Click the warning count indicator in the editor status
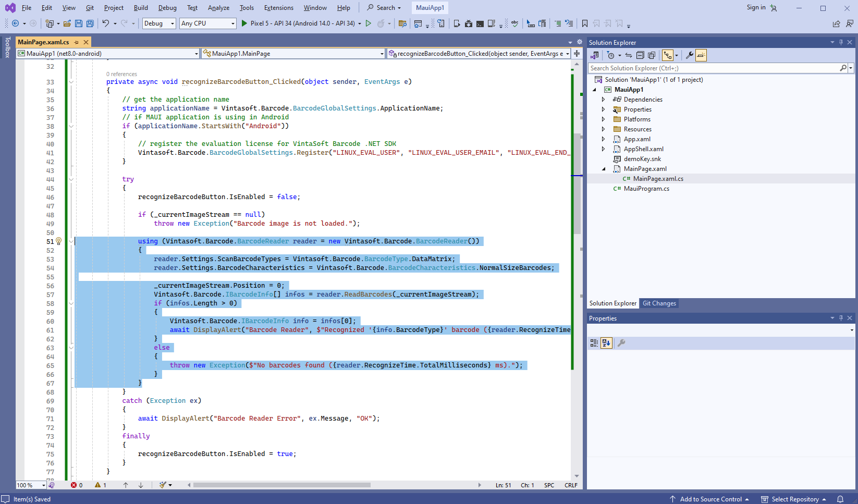The image size is (858, 504). pos(101,485)
